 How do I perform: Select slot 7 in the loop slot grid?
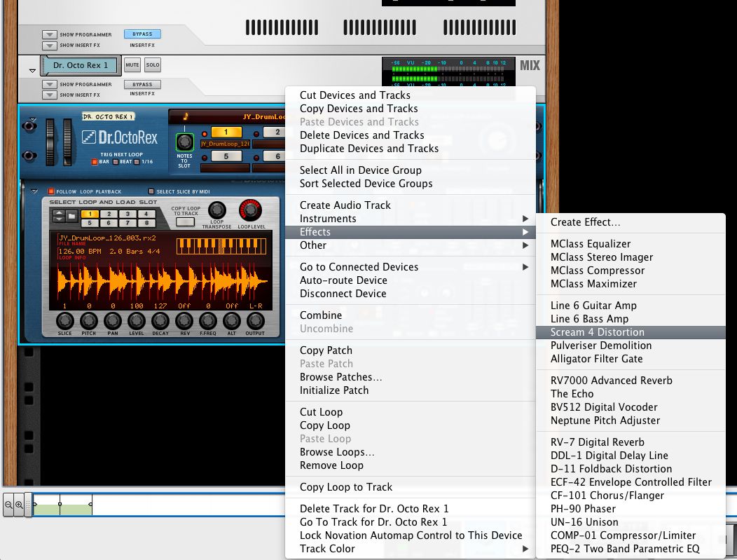tap(128, 223)
